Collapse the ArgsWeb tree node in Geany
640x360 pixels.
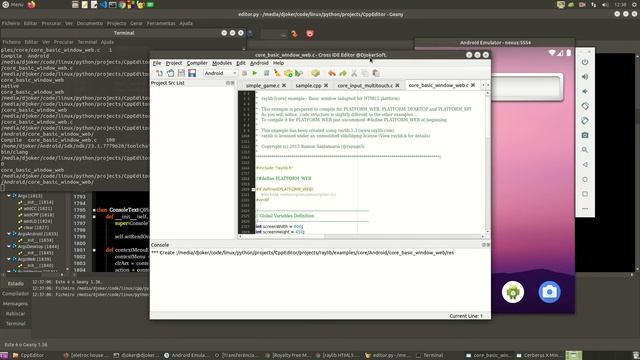click(x=9, y=259)
